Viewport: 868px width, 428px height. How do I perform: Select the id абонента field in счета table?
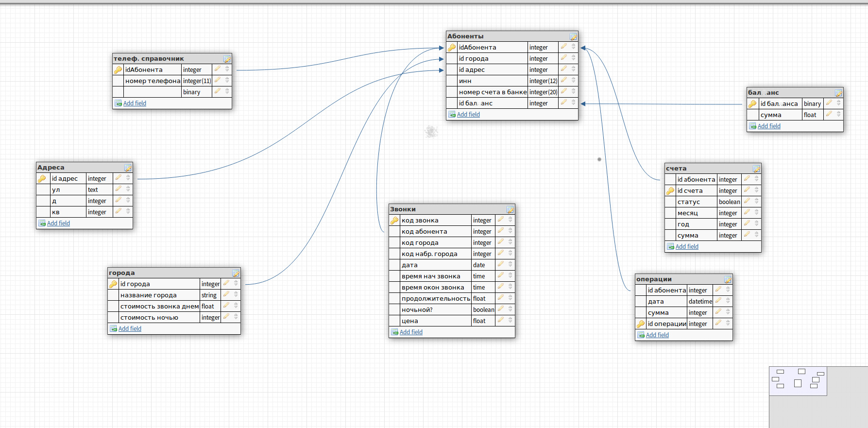[x=696, y=180]
